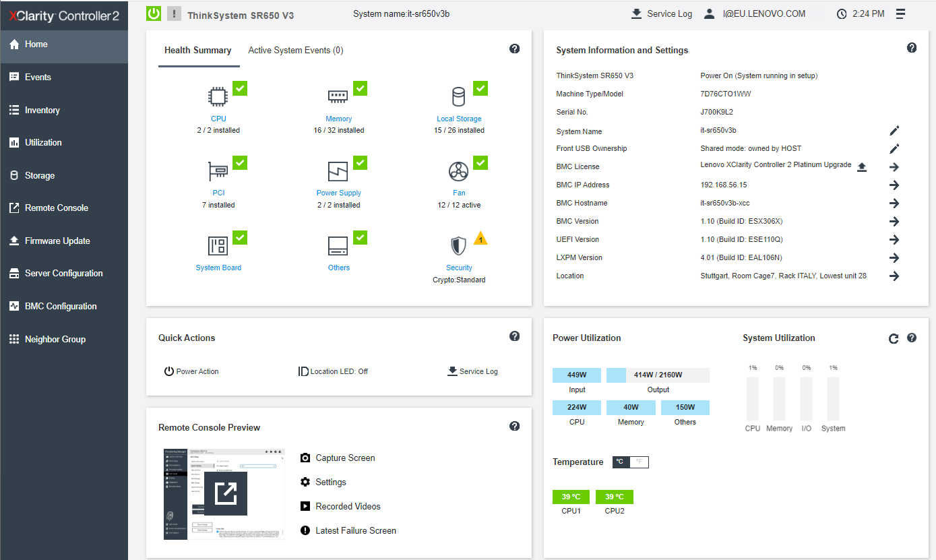Image resolution: width=936 pixels, height=560 pixels.
Task: Switch temperature unit to Fahrenheit
Action: pyautogui.click(x=639, y=462)
